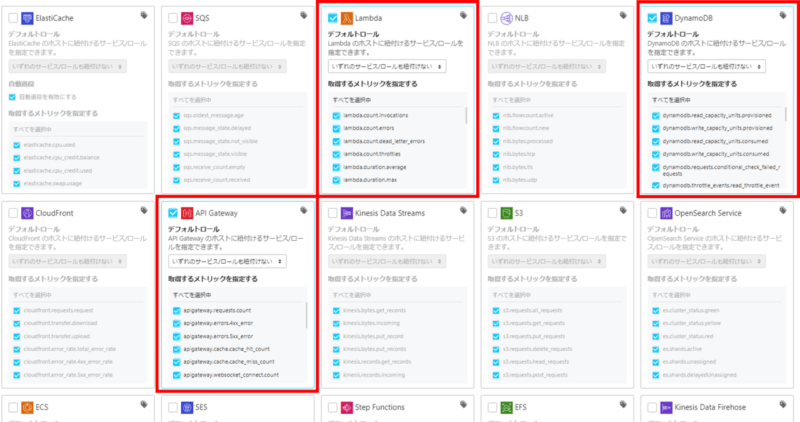This screenshot has height=422, width=800.
Task: Click the tag icon on Kinesis Data Streams card
Action: coord(463,211)
